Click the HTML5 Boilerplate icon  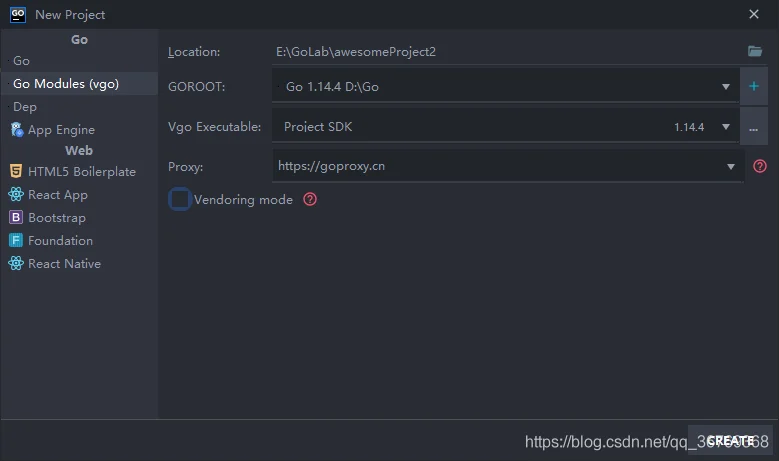point(16,171)
